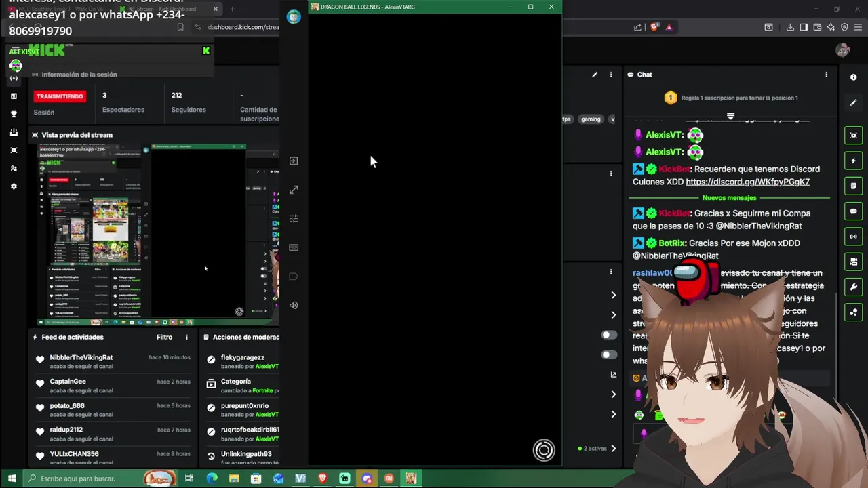
Task: Expand the 2 activas chevron
Action: [613, 448]
